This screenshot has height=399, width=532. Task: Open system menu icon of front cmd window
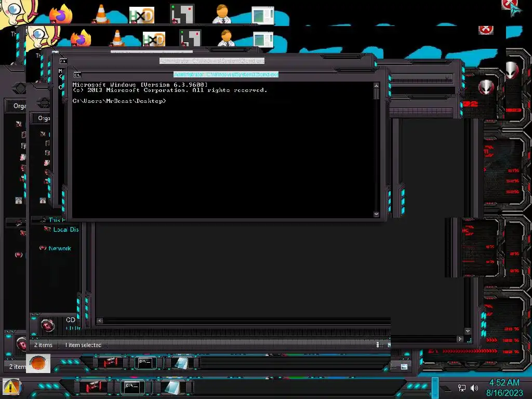point(77,75)
